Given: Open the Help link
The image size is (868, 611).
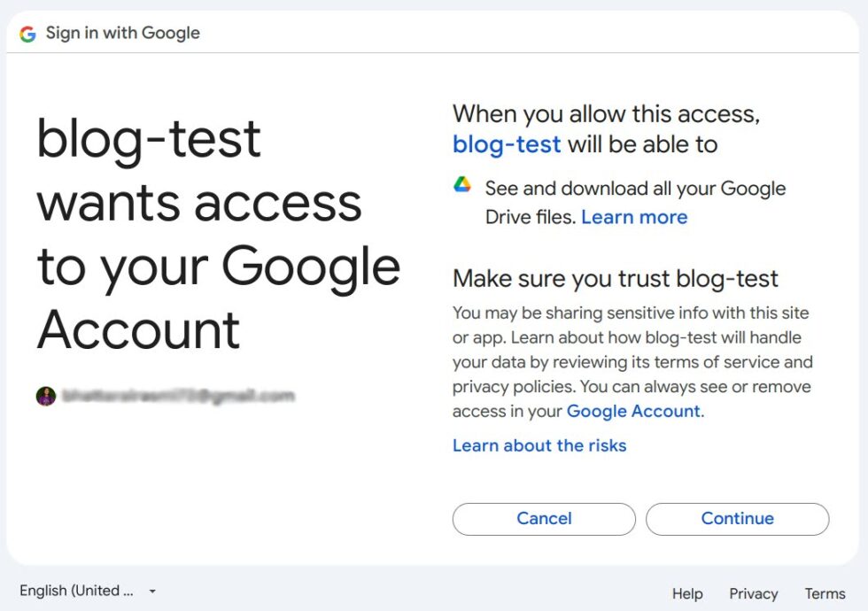Looking at the screenshot, I should (x=686, y=594).
